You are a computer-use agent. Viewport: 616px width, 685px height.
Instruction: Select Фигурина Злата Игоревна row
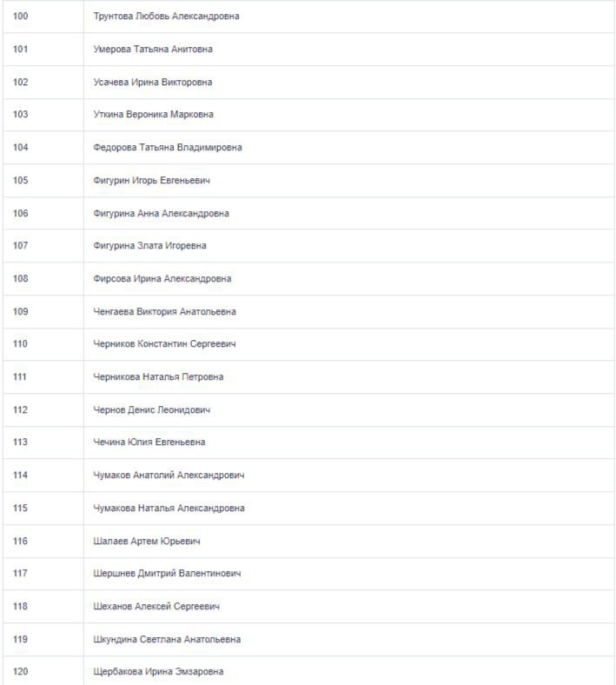149,246
